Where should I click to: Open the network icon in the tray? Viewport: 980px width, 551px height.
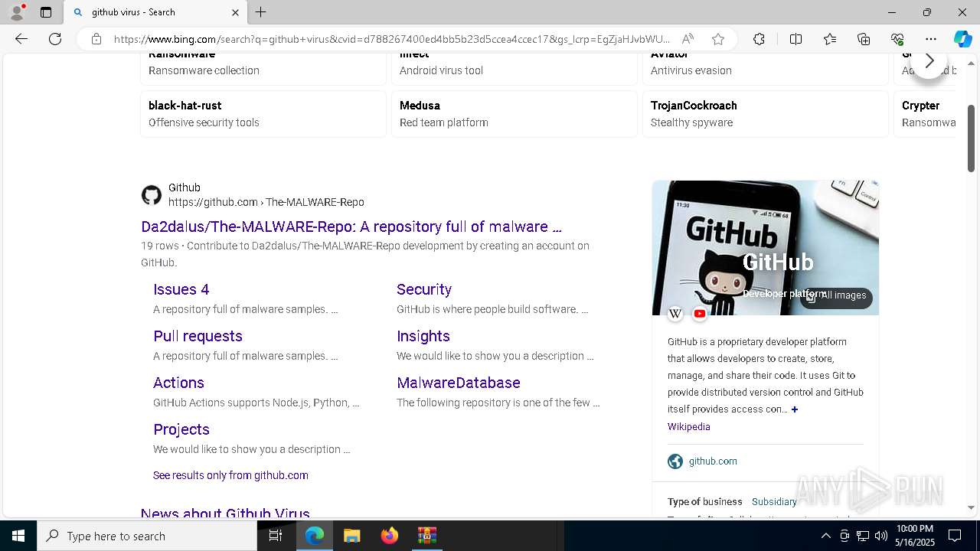pos(863,536)
